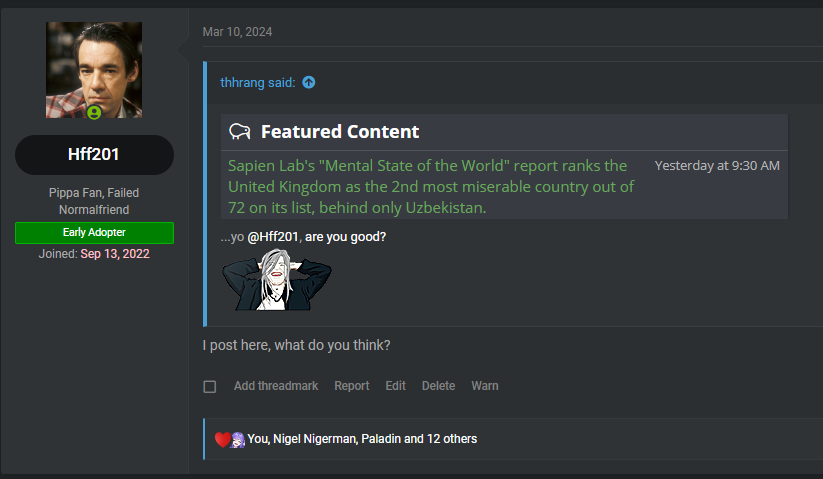Open the @Hff201 mention in quote
The image size is (823, 479).
pos(273,237)
